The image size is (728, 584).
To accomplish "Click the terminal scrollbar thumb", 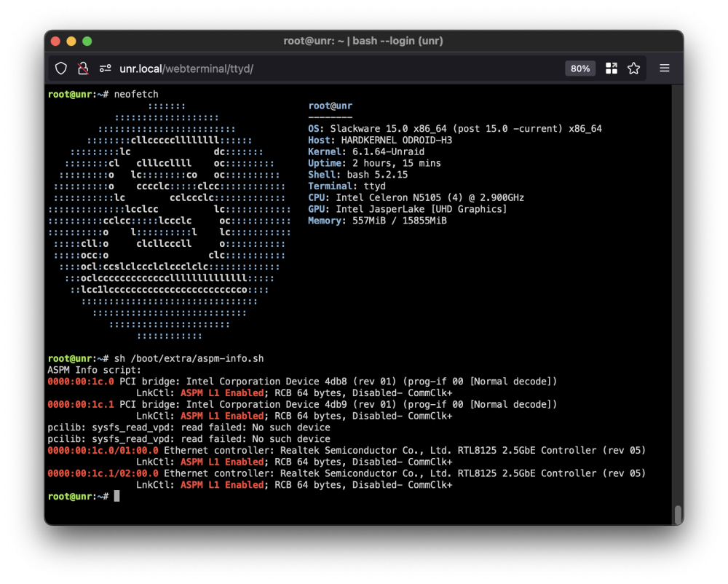I will tap(678, 514).
